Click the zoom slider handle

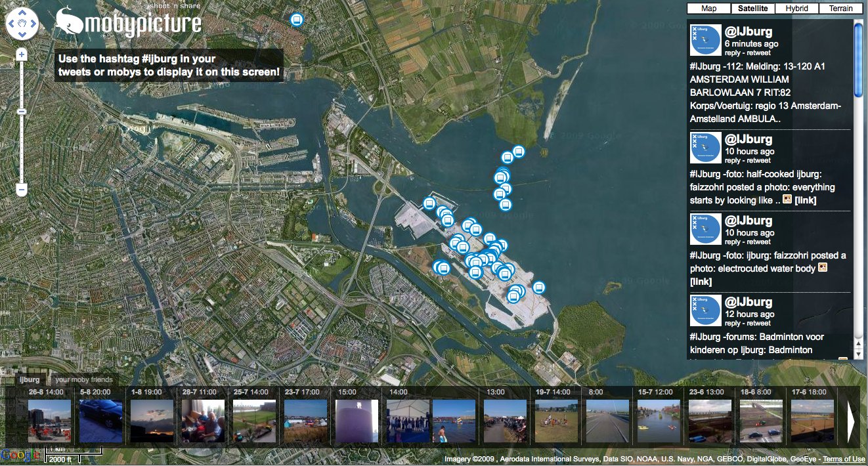click(22, 111)
